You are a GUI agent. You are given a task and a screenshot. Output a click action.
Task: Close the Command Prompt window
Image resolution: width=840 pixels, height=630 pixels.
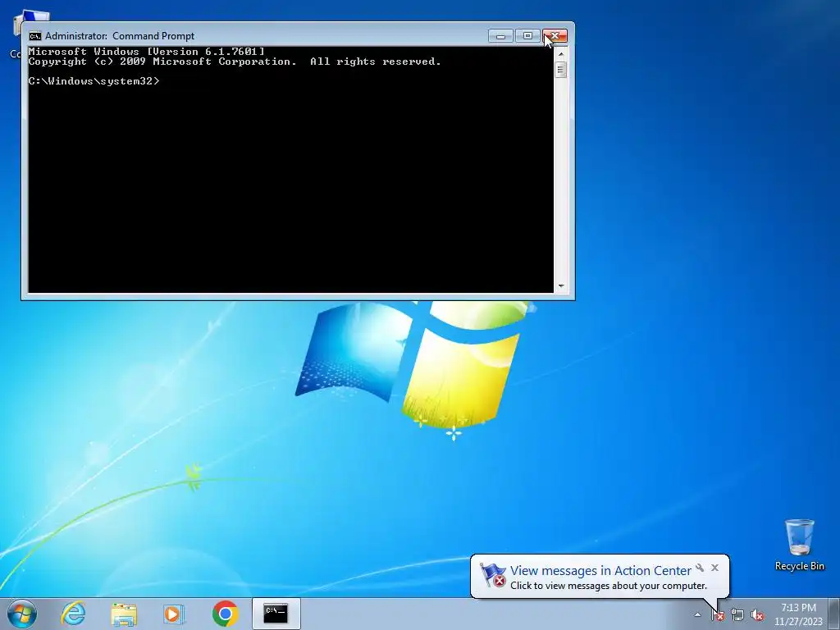pos(555,36)
